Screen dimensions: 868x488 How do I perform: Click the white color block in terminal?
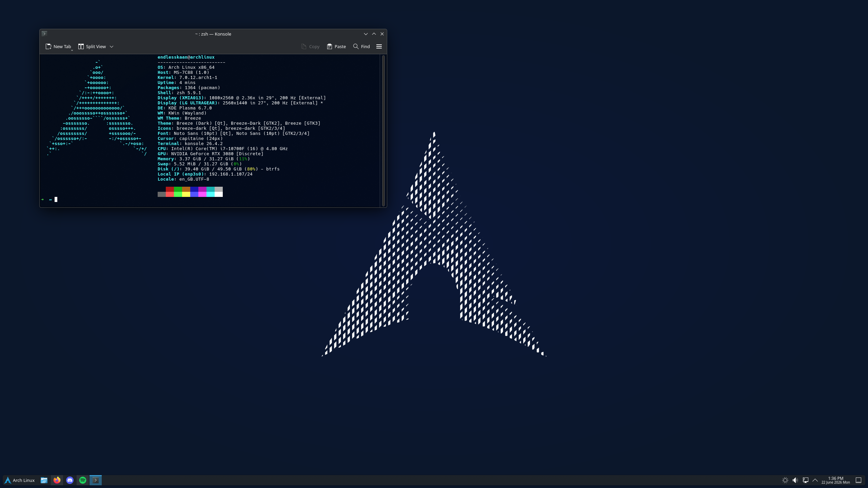click(x=219, y=195)
